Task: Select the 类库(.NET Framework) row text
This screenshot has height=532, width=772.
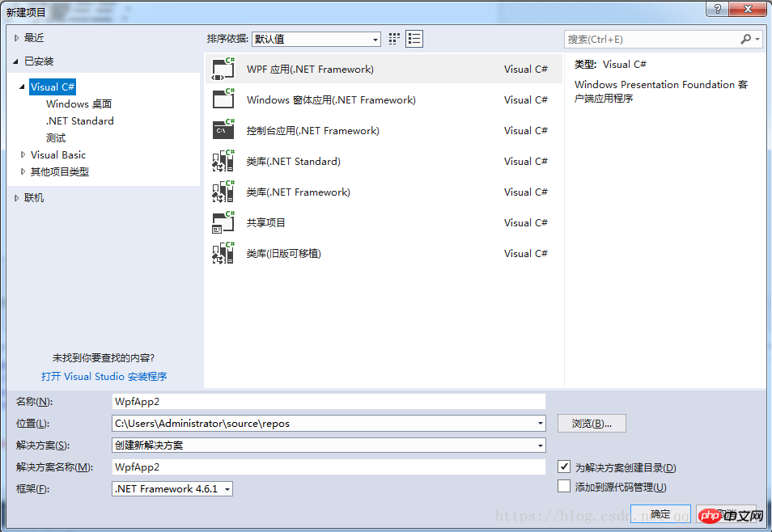Action: pos(299,192)
